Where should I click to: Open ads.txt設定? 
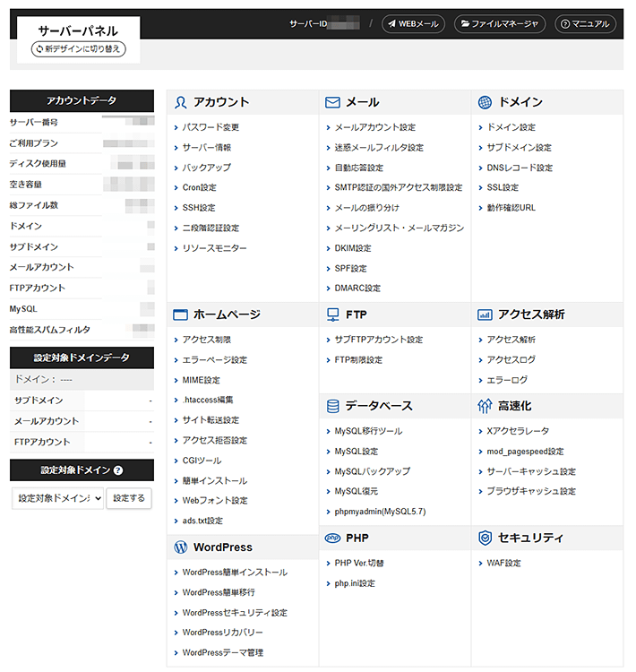pyautogui.click(x=202, y=521)
